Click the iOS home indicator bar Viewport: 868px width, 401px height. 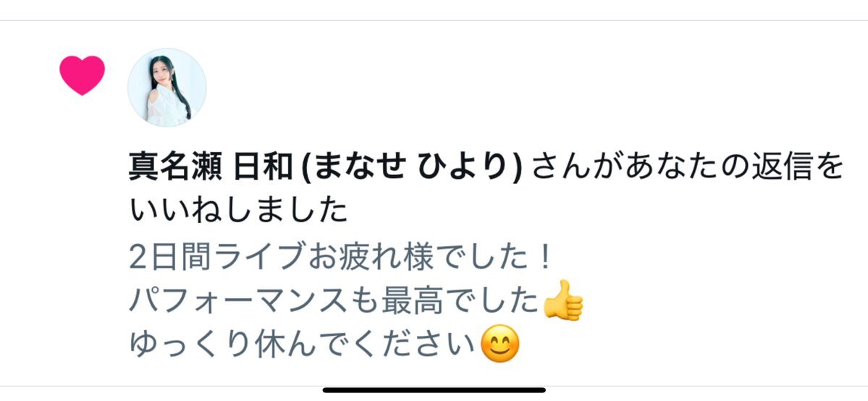tap(434, 390)
